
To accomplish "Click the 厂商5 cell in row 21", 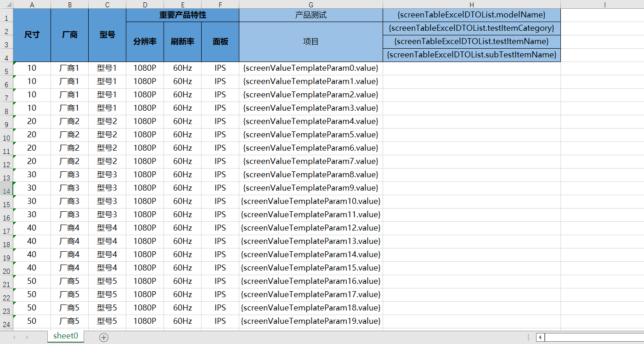I will coord(69,282).
